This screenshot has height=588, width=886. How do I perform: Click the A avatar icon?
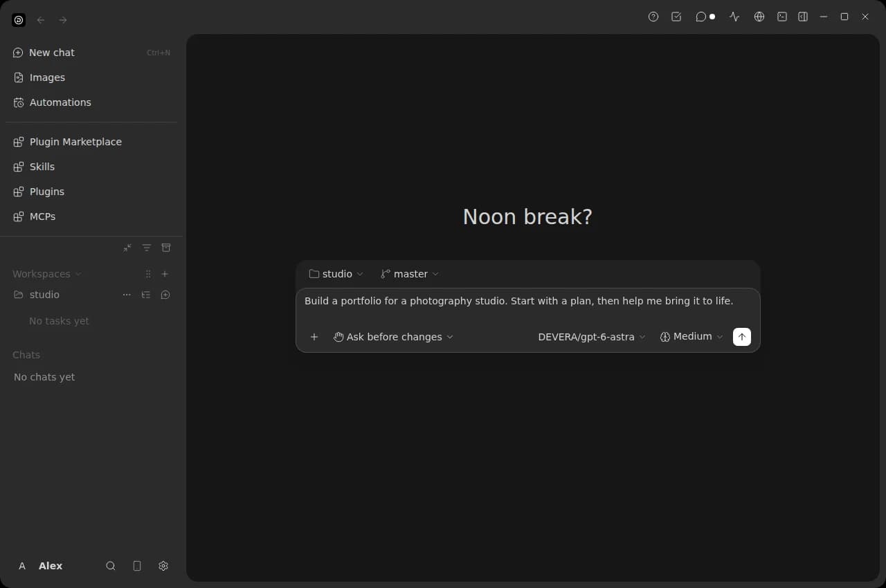pyautogui.click(x=22, y=566)
